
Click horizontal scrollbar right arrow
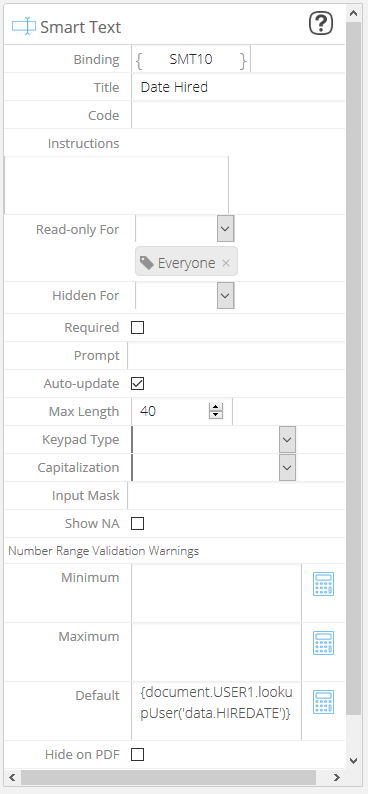tap(337, 777)
